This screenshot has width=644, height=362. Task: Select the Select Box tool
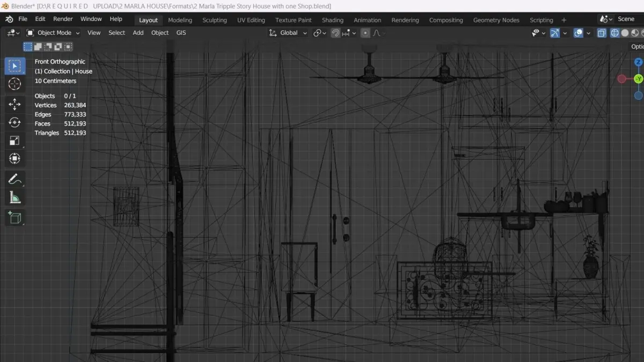point(14,66)
